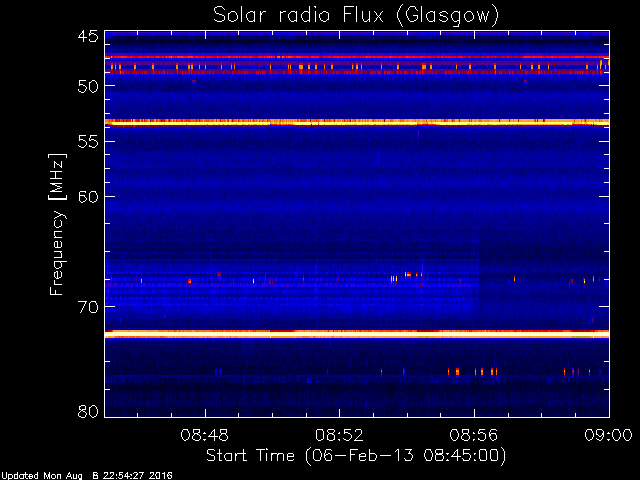640x480 pixels.
Task: Click the 'Solar radio Flux (Glasgow)' title
Action: click(356, 16)
